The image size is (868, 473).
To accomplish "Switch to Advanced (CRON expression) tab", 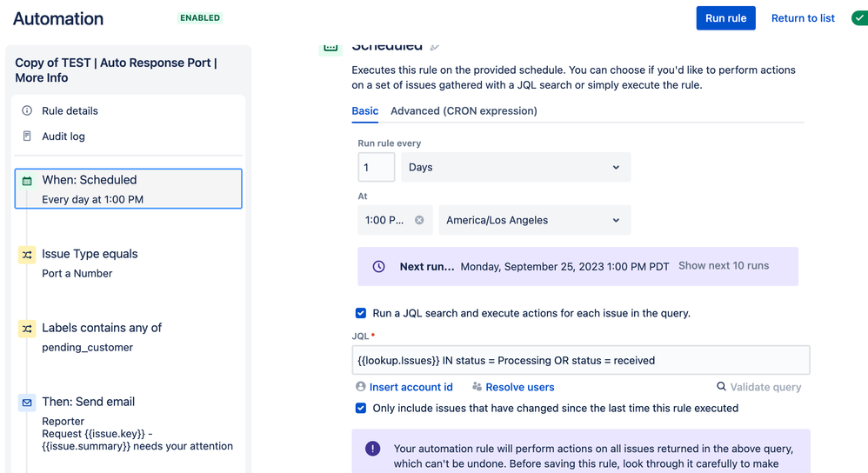I will (x=464, y=110).
